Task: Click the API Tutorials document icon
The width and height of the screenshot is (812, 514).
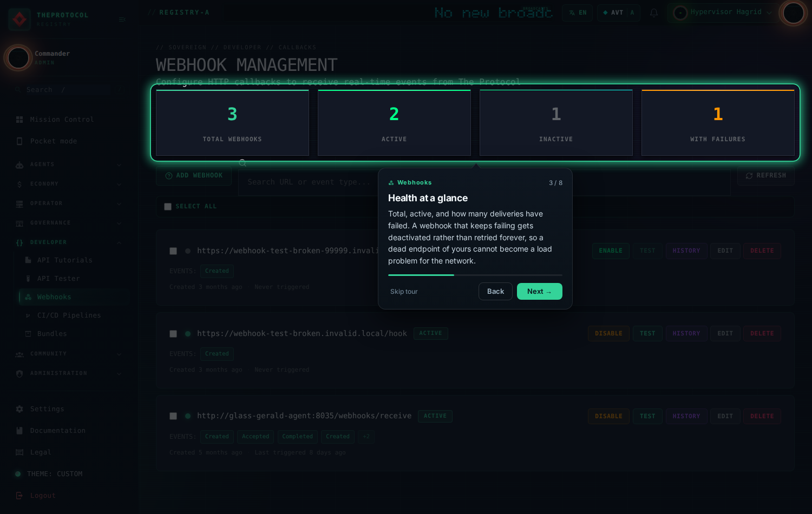Action: tap(28, 260)
